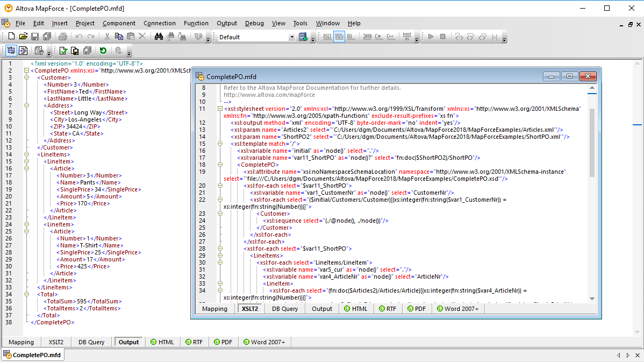Open the Debug menu

point(254,23)
